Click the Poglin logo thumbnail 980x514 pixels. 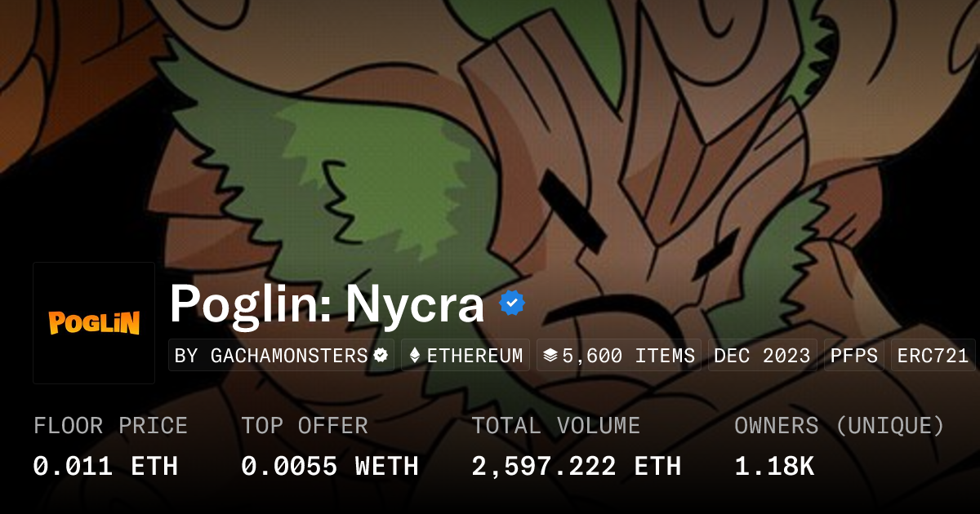pos(94,323)
